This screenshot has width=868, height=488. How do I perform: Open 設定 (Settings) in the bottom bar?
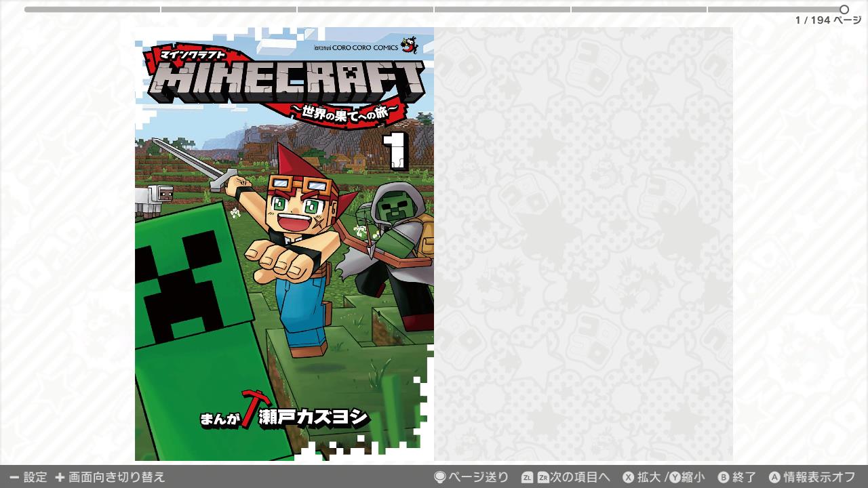pos(35,477)
